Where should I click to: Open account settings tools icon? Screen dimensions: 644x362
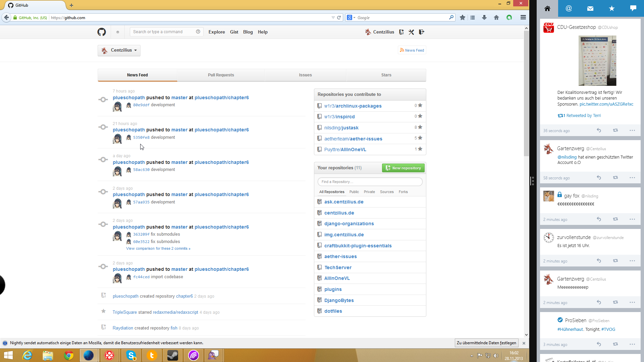pyautogui.click(x=411, y=32)
